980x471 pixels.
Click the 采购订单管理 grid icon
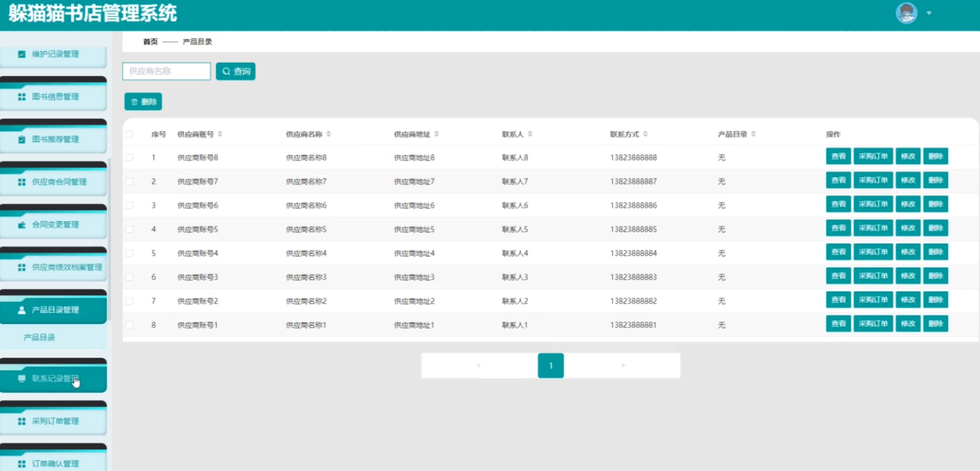22,422
